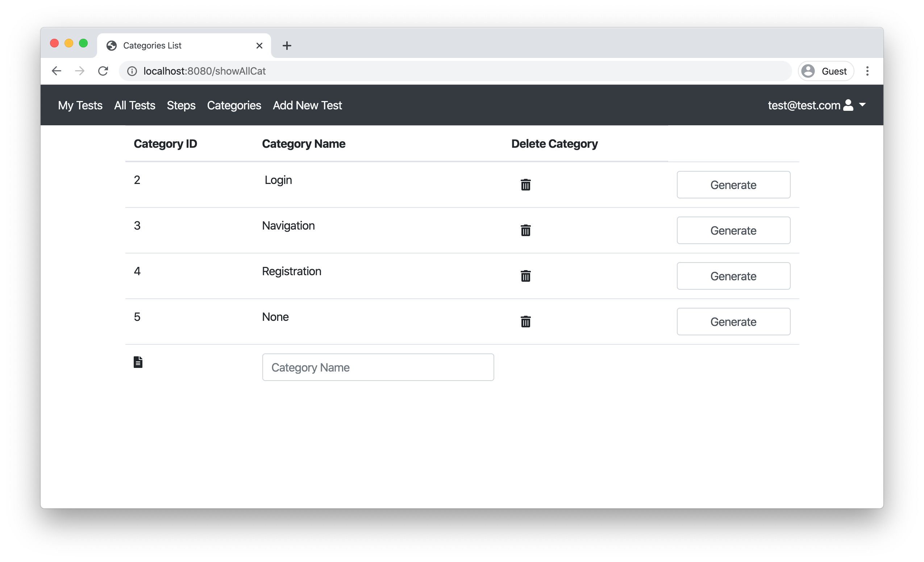
Task: Click Generate button in Registration row
Action: pyautogui.click(x=733, y=276)
